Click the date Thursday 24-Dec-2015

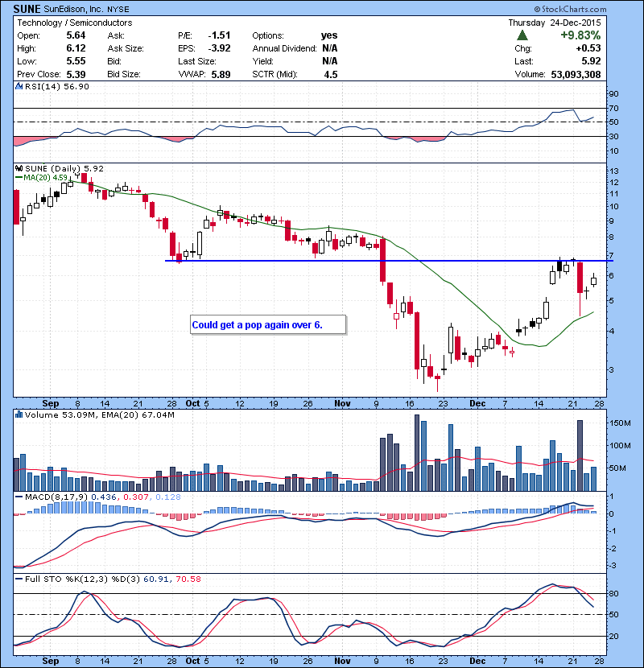[x=554, y=23]
